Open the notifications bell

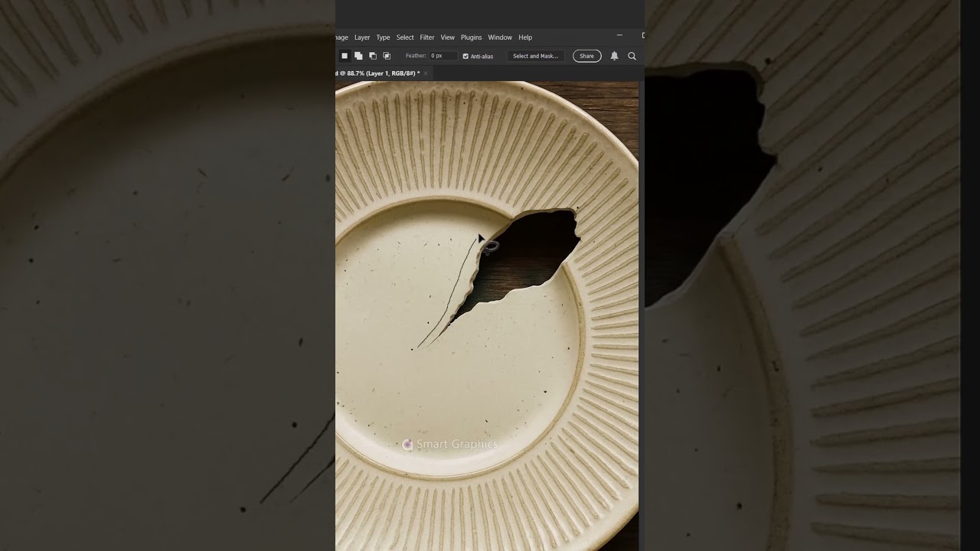tap(614, 56)
